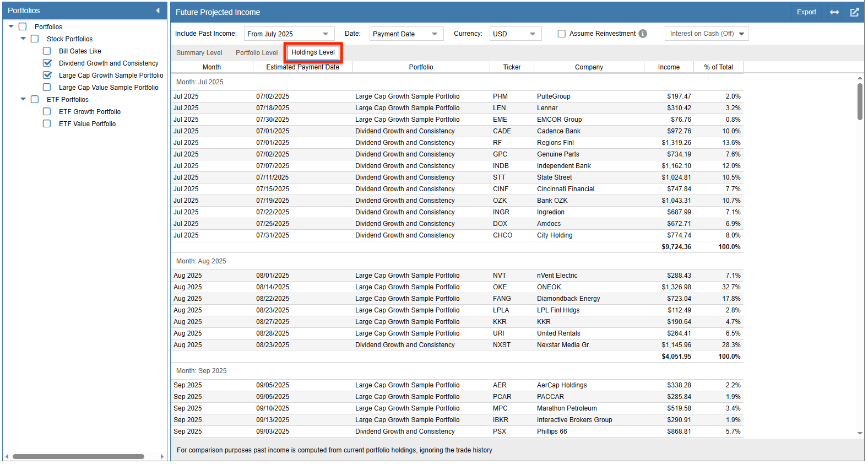Click the table scrollbar down arrow
Image resolution: width=868 pixels, height=464 pixels.
(x=860, y=434)
